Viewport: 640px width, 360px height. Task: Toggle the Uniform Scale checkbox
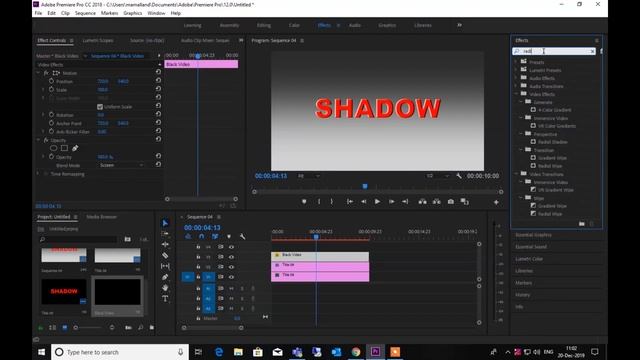(x=100, y=107)
